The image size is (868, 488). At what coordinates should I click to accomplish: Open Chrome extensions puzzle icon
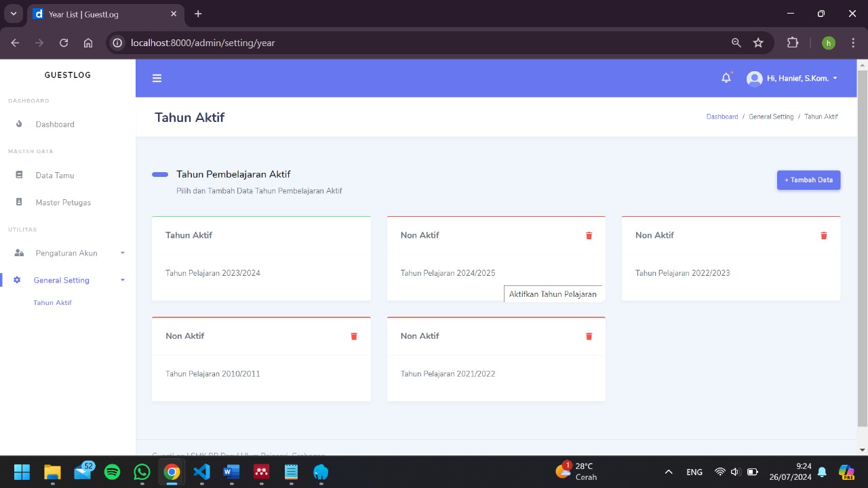tap(792, 43)
